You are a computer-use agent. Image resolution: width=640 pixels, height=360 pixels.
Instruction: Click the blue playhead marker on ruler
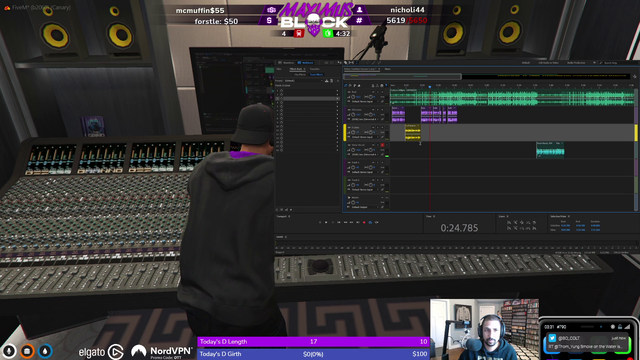tap(430, 87)
